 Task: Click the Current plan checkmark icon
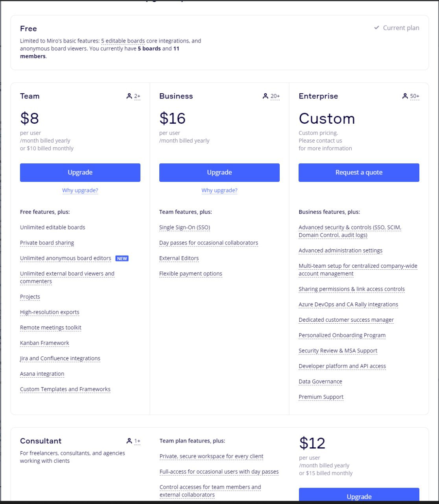click(x=376, y=28)
